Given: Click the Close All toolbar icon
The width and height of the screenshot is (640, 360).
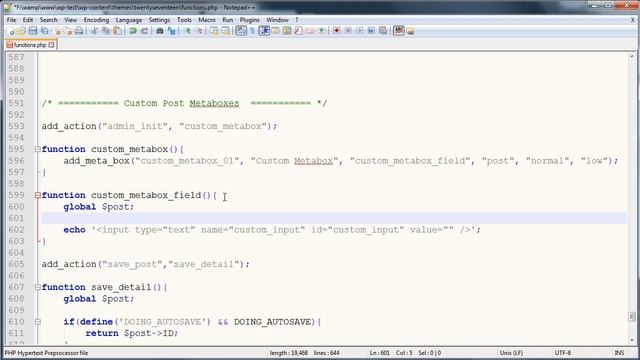Looking at the screenshot, I should [x=68, y=31].
